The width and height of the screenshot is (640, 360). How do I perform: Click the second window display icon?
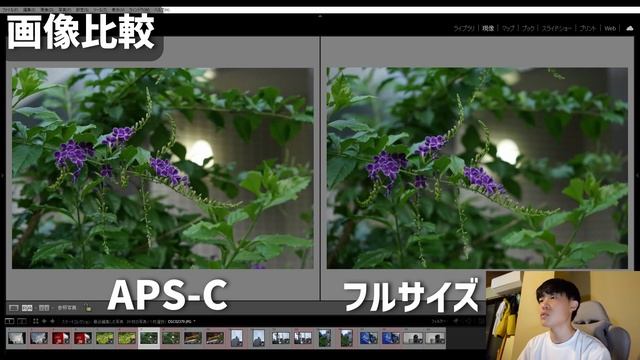coord(22,322)
